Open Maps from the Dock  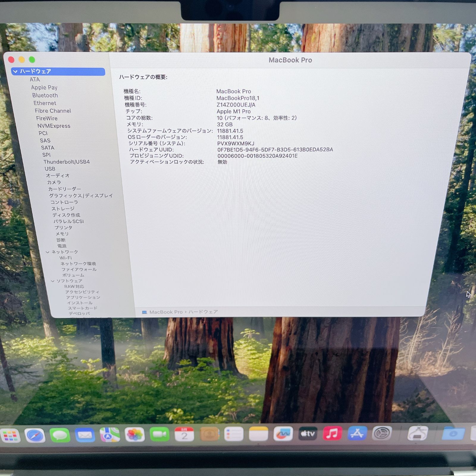click(x=109, y=435)
